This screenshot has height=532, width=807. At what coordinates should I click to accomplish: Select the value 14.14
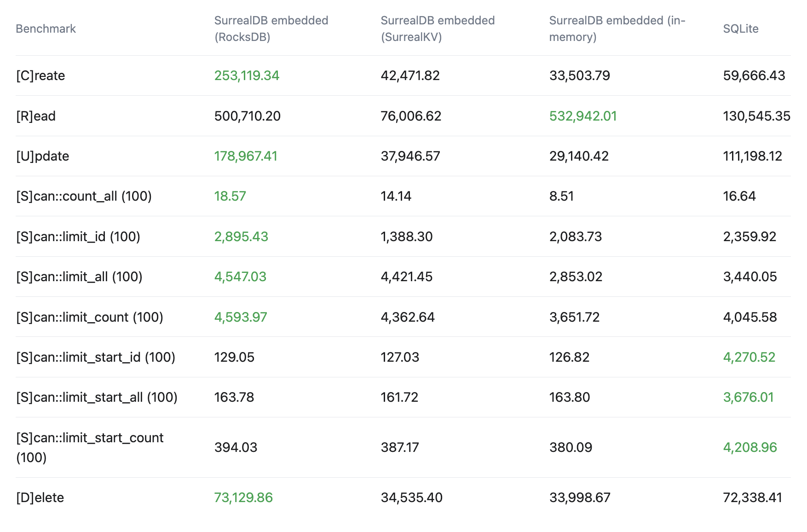pyautogui.click(x=396, y=196)
